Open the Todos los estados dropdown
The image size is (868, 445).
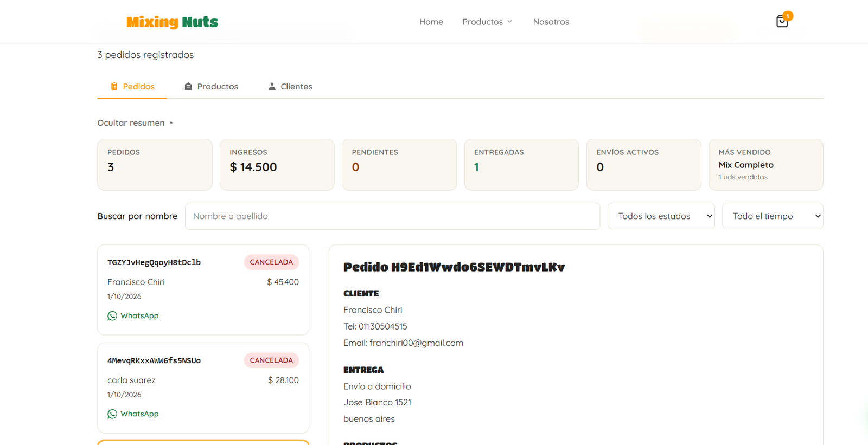point(661,216)
